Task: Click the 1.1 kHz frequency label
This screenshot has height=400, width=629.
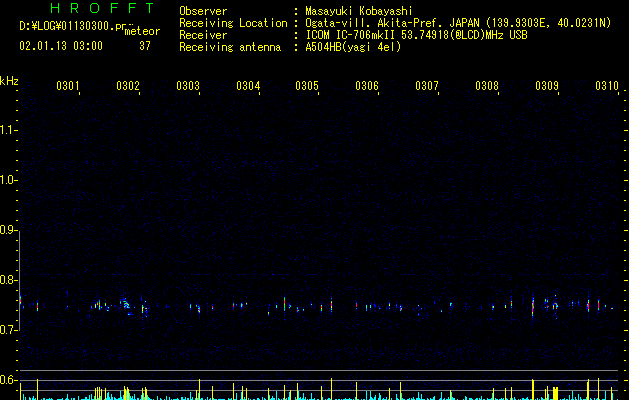Action: click(x=8, y=130)
